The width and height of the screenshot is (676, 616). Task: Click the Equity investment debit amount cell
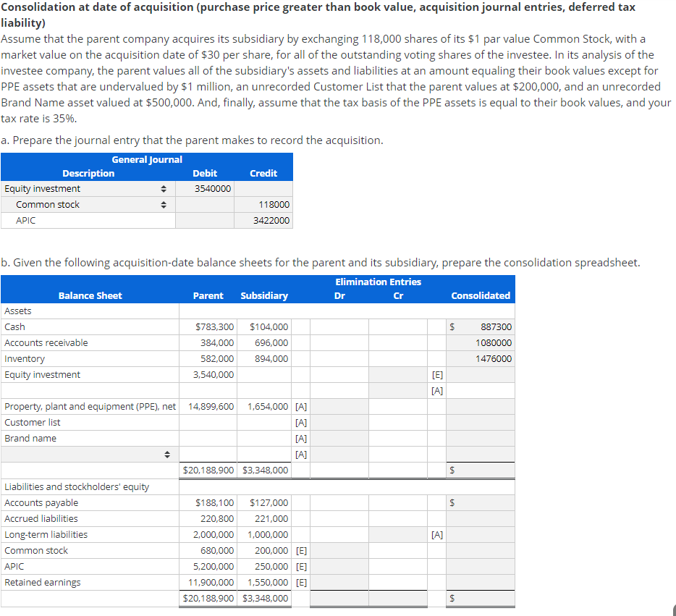pos(203,188)
